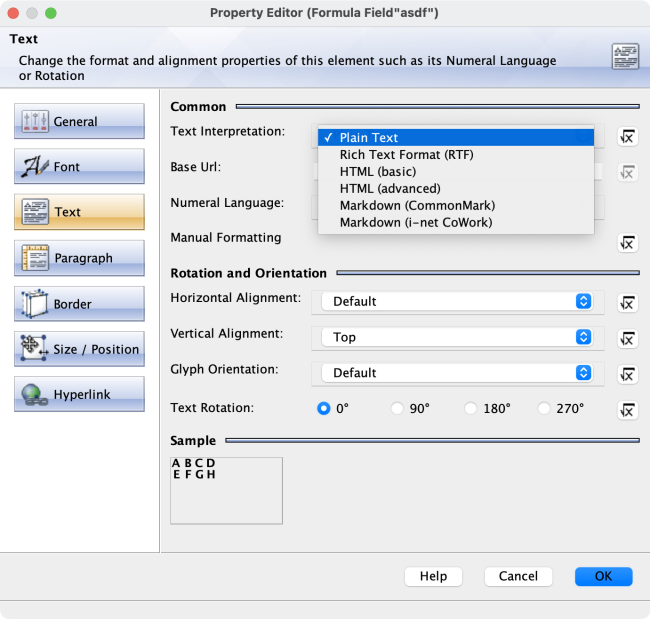Open formula editor for Horizontal Alignment
The height and width of the screenshot is (619, 650).
point(627,303)
